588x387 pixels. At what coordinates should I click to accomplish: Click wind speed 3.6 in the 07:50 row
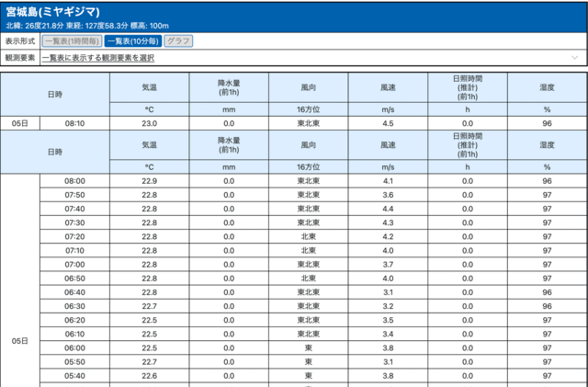388,195
